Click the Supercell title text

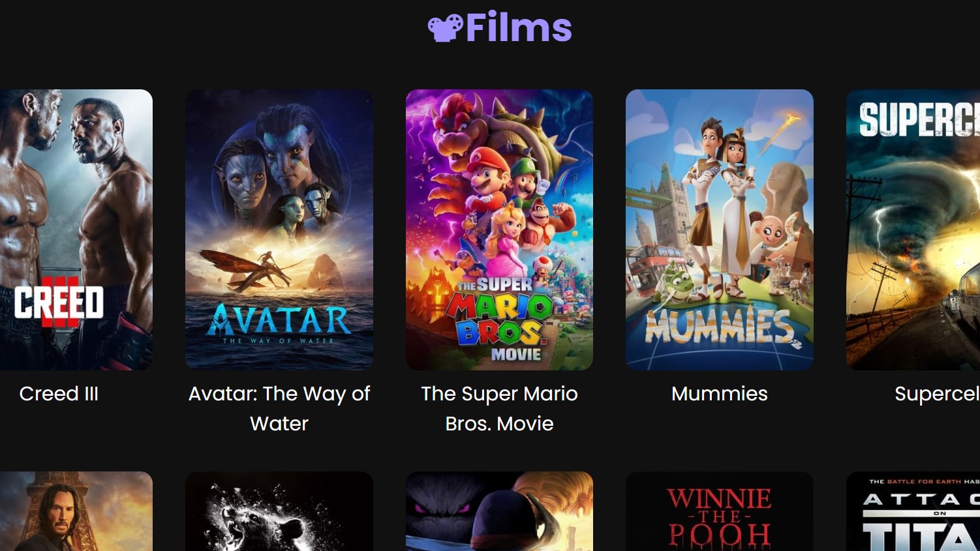point(937,394)
